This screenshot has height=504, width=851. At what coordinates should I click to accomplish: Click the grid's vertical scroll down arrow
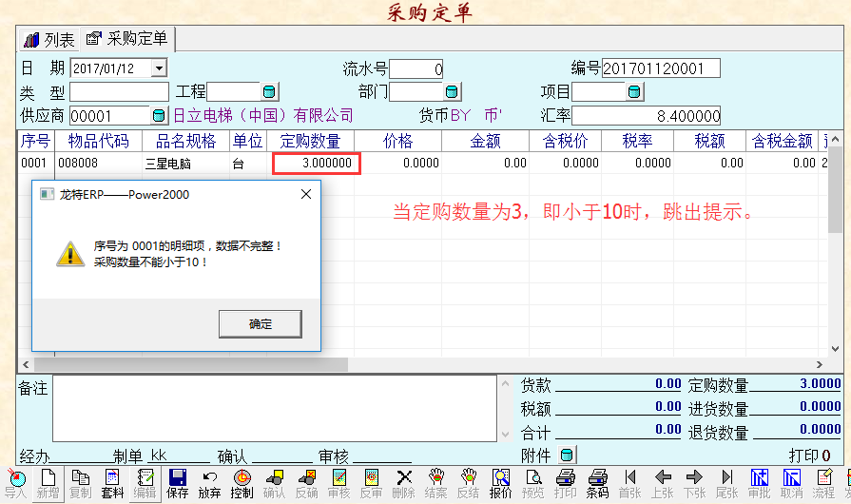[x=835, y=349]
